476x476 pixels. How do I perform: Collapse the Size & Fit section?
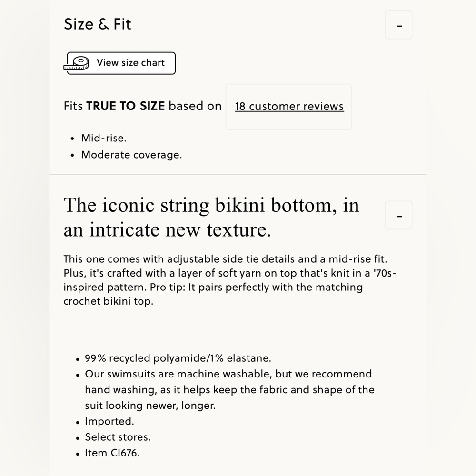click(398, 25)
